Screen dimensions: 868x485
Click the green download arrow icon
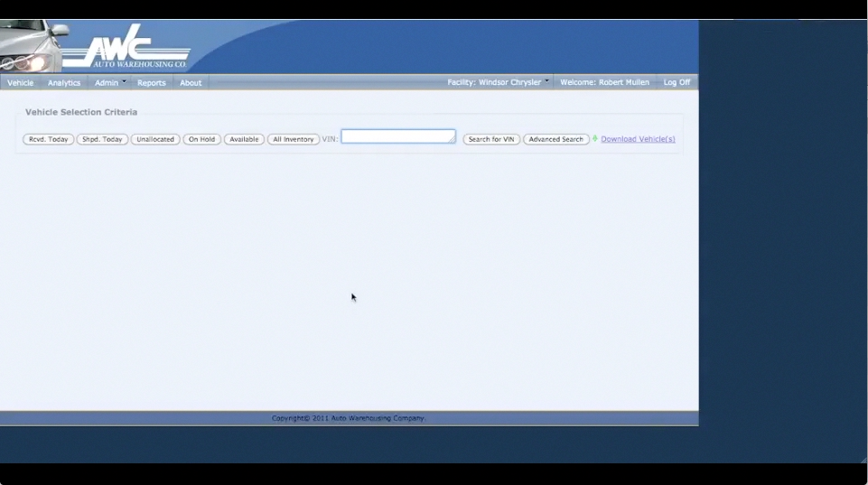point(595,139)
